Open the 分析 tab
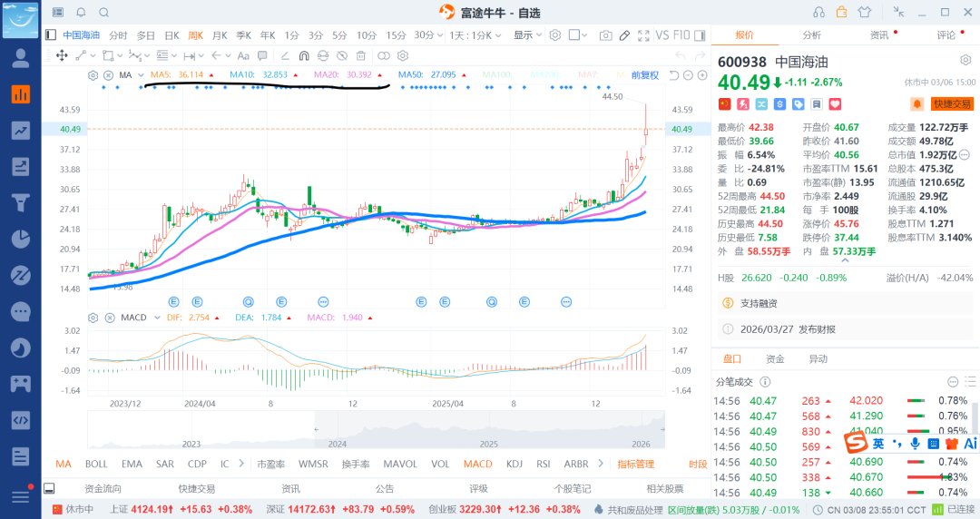Viewport: 980px width, 519px height. [x=812, y=35]
